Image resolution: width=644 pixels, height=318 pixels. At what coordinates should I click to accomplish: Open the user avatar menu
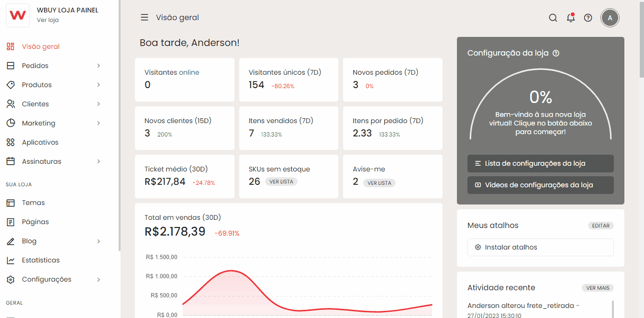(610, 18)
